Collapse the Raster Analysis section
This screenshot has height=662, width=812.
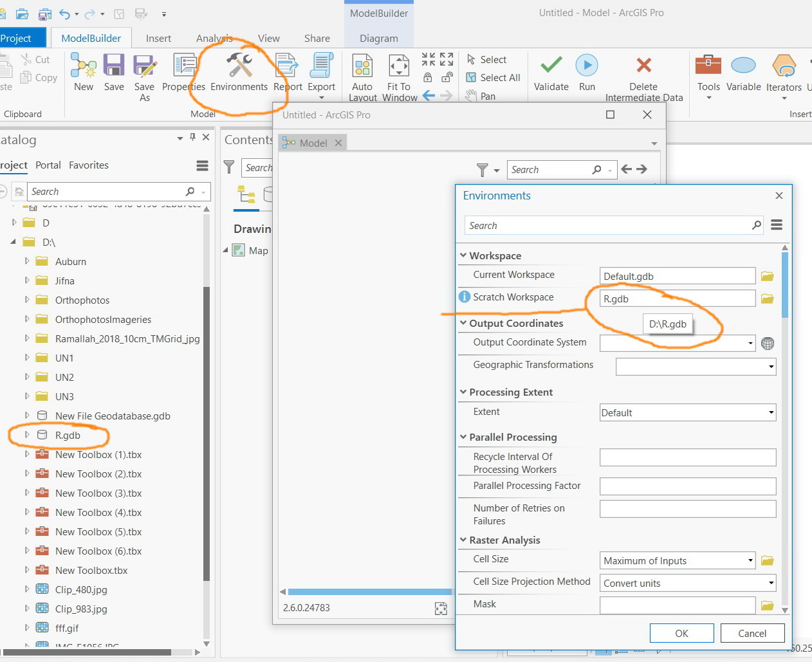pos(463,540)
